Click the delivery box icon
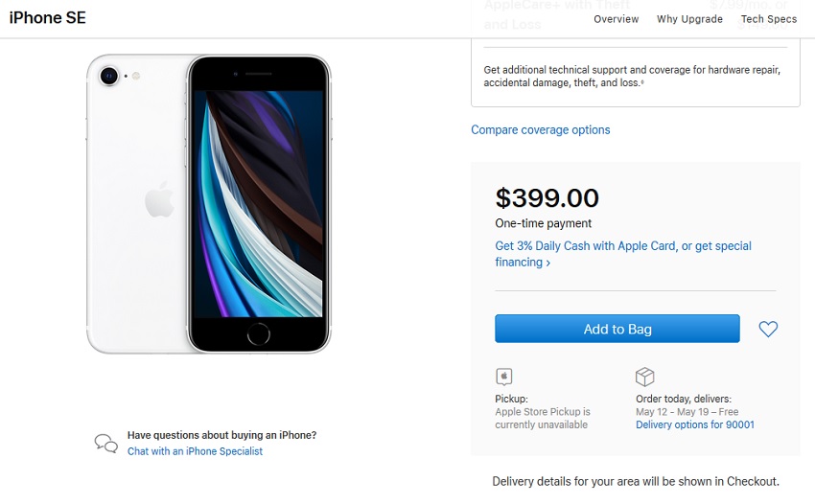Viewport: 815px width, 504px height. [644, 377]
